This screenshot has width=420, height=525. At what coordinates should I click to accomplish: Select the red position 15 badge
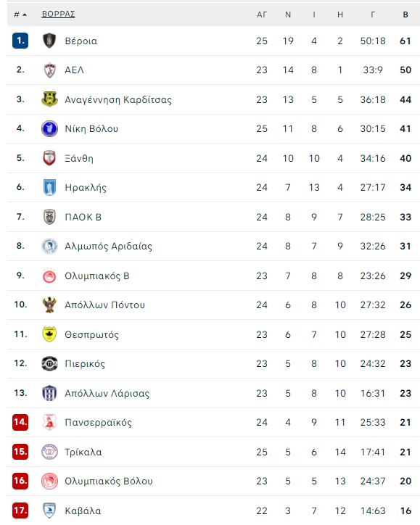(20, 451)
